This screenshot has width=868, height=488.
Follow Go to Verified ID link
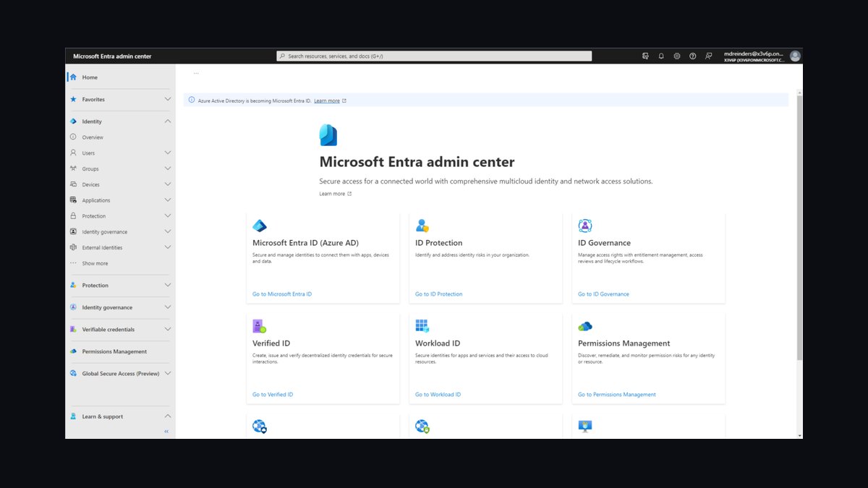[x=273, y=395]
